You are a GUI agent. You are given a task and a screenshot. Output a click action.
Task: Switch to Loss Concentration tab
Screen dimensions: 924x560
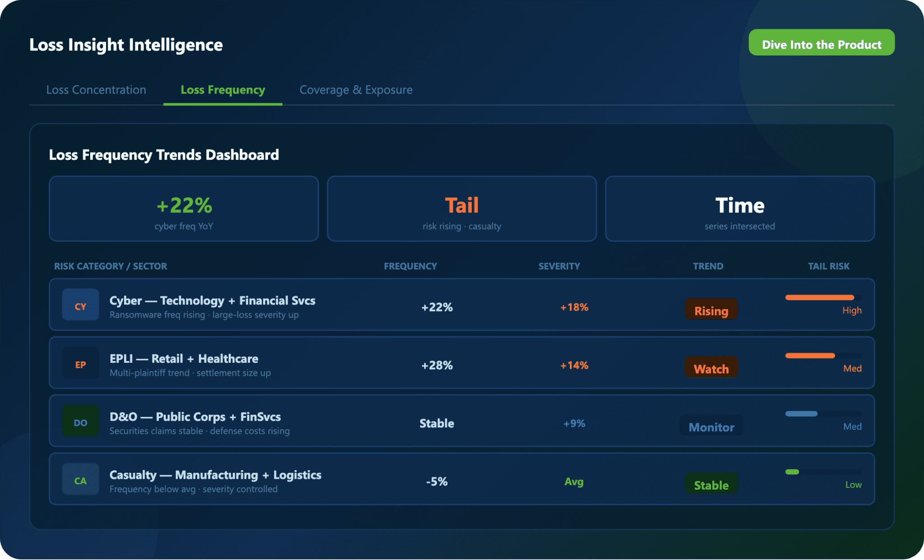point(96,90)
